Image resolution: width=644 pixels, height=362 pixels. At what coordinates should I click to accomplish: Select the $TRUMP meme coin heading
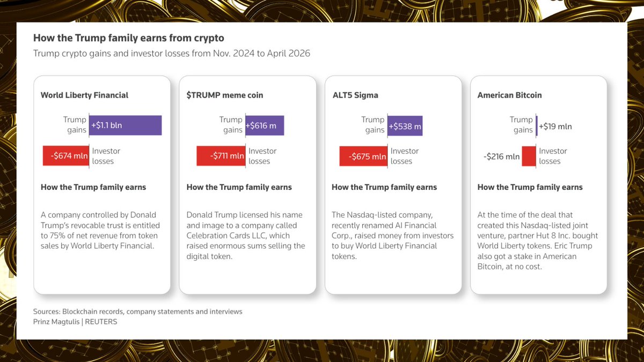point(225,95)
